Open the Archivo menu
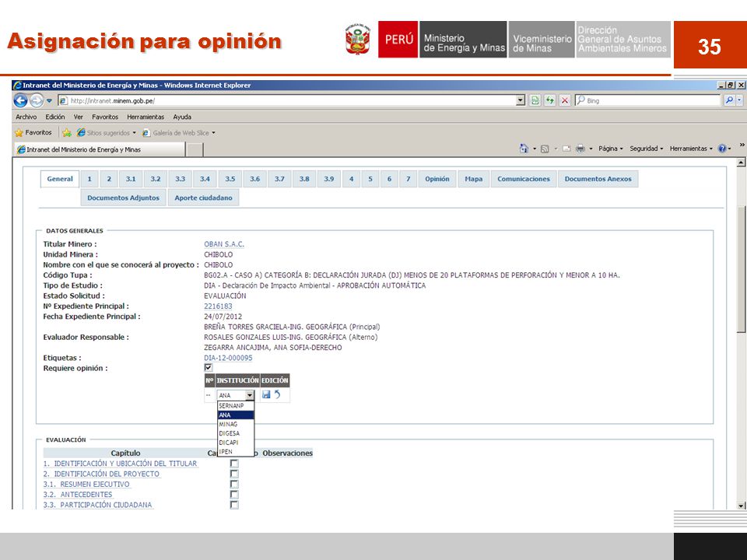The width and height of the screenshot is (747, 560). (26, 117)
